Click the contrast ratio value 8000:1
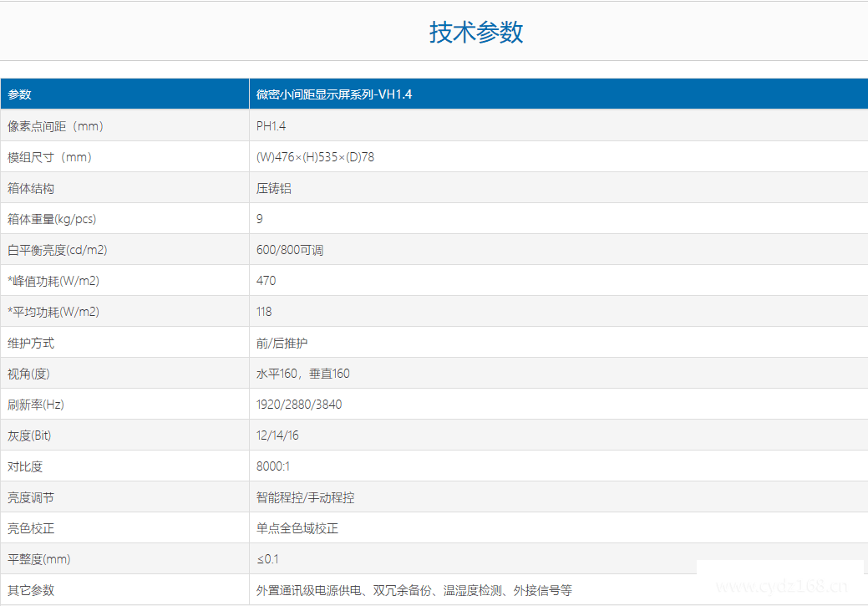This screenshot has width=868, height=606. tap(273, 466)
